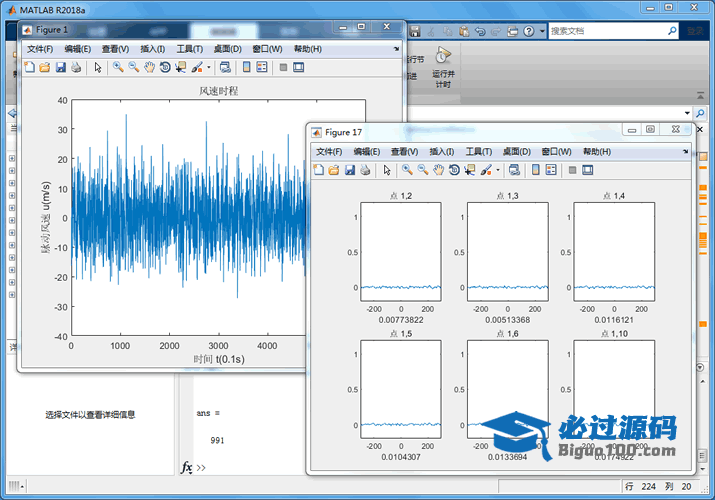Open 编辑(E) menu in Figure 1
Screen dimensions: 715x500
point(78,49)
